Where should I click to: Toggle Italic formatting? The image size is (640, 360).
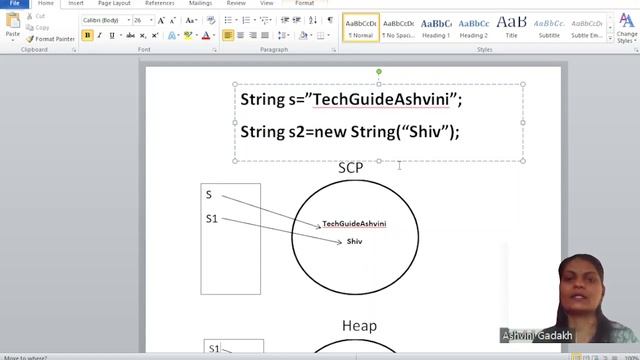click(99, 36)
